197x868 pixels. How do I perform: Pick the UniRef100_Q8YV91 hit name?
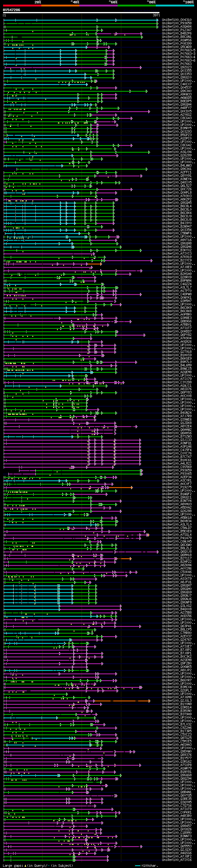[x=177, y=176]
